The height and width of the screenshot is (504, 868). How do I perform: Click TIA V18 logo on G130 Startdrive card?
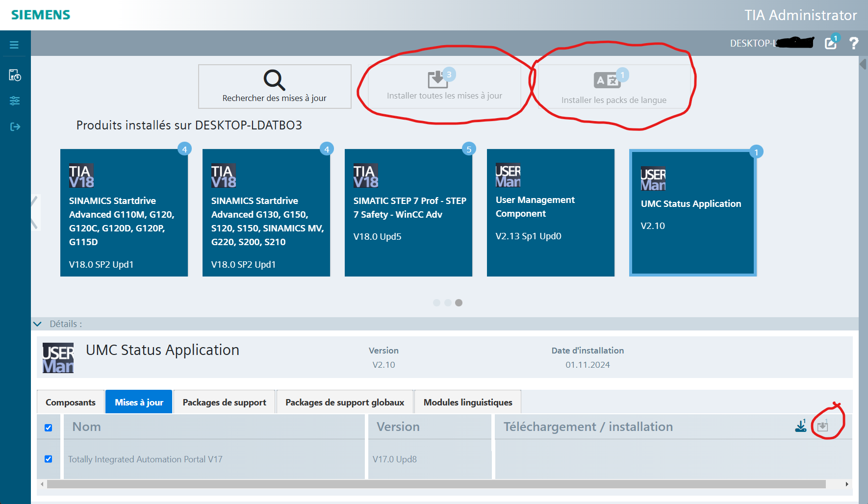pos(224,176)
